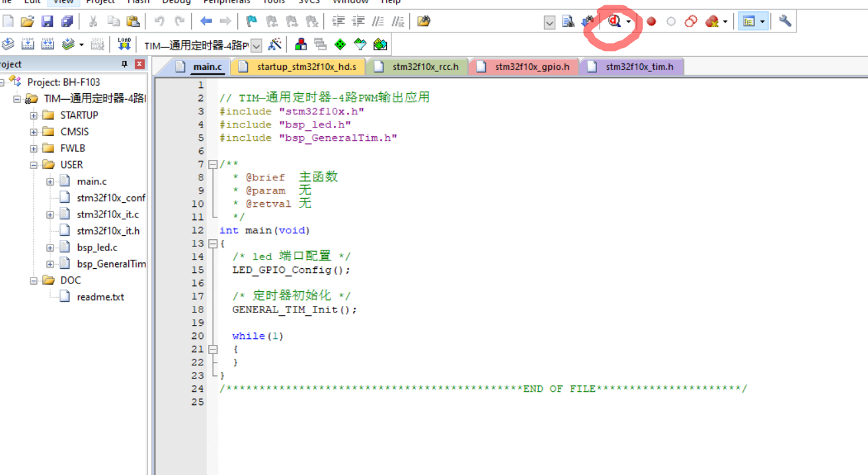Create a new file via toolbar icon
Image resolution: width=868 pixels, height=475 pixels.
tap(8, 22)
